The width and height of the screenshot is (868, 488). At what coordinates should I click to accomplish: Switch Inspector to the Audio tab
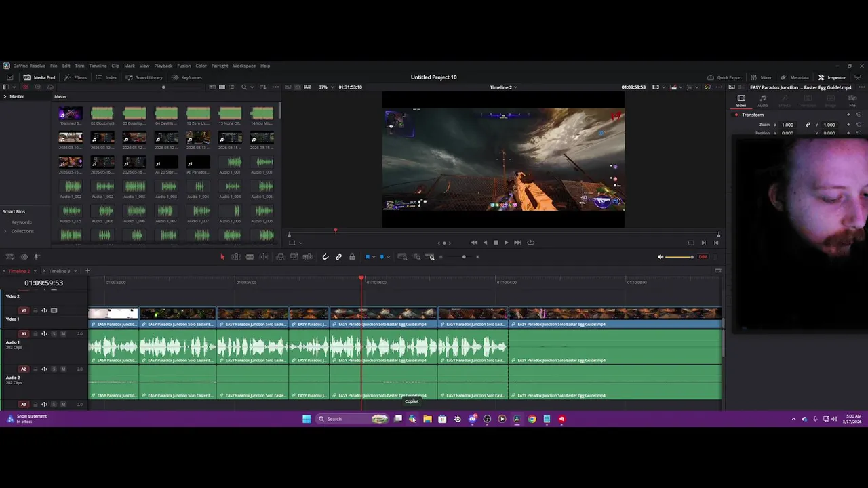pyautogui.click(x=763, y=101)
